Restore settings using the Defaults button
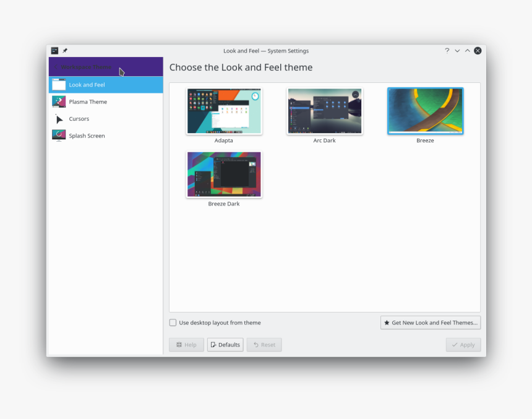The width and height of the screenshot is (532, 419). (225, 345)
